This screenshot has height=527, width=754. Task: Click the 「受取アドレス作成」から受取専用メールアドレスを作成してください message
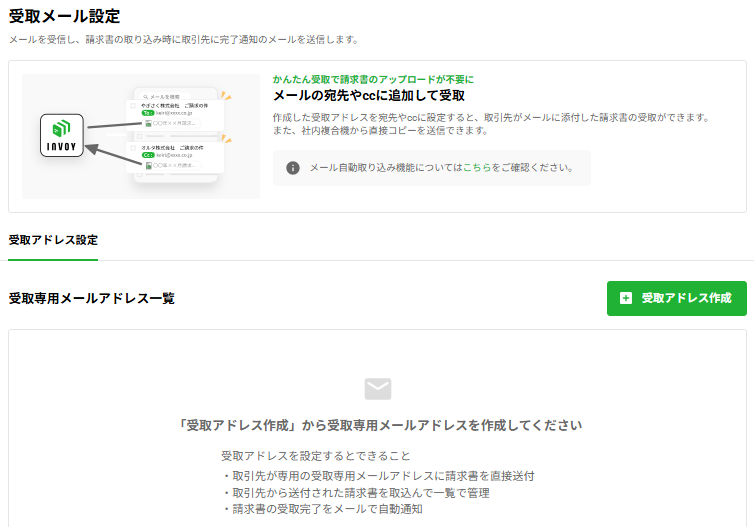pyautogui.click(x=379, y=426)
